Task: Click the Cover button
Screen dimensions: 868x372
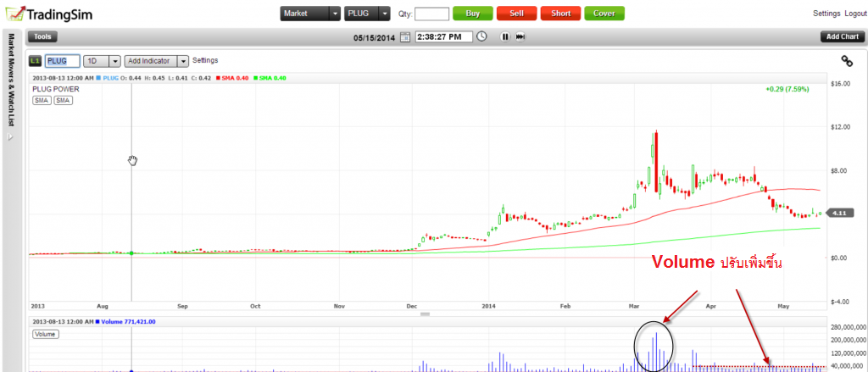Action: pyautogui.click(x=604, y=14)
